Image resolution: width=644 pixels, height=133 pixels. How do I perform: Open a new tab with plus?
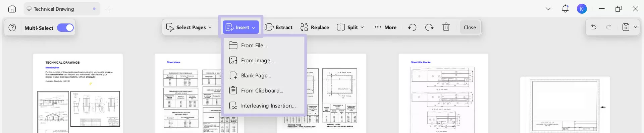pos(109,9)
